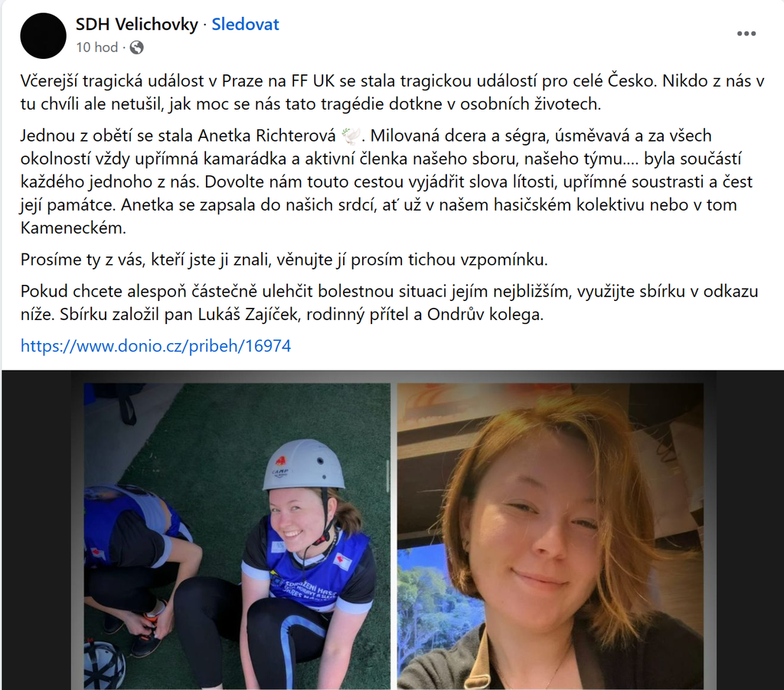Viewport: 784px width, 690px height.
Task: Open the photo with the white helmet
Action: 237,536
